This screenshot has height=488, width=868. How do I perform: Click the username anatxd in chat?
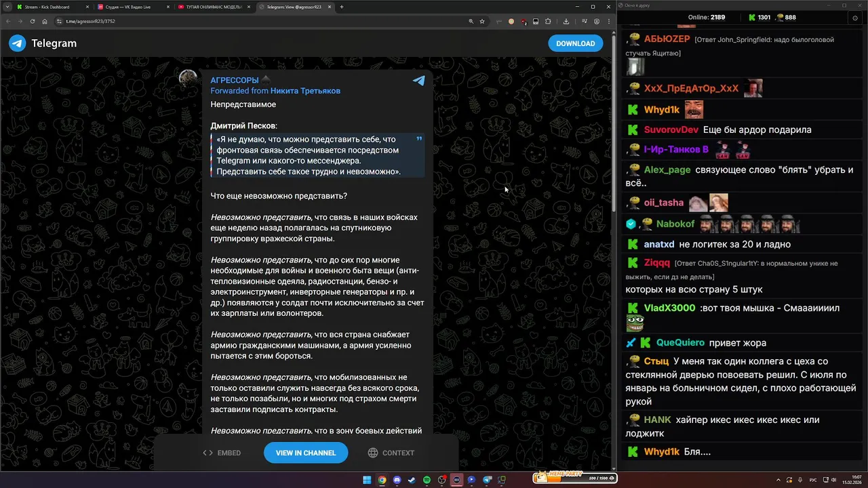659,244
